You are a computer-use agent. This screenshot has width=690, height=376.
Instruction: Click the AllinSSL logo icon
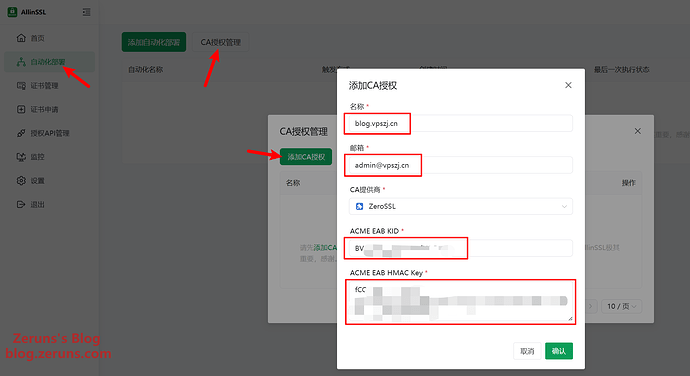(x=12, y=12)
